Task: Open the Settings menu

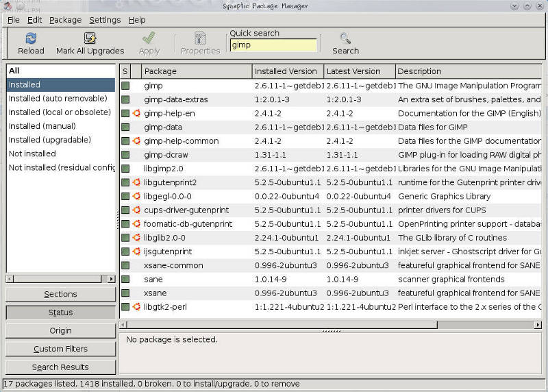Action: [105, 20]
